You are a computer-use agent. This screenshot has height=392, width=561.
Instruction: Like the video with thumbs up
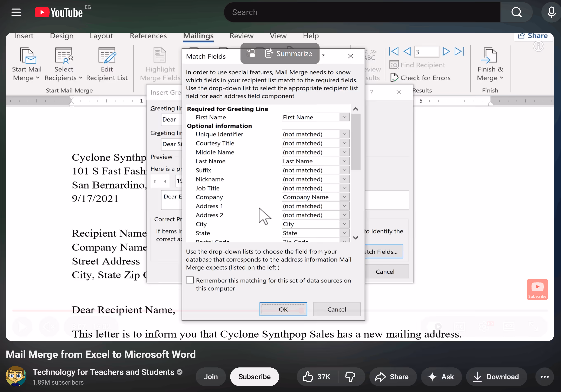[317, 377]
